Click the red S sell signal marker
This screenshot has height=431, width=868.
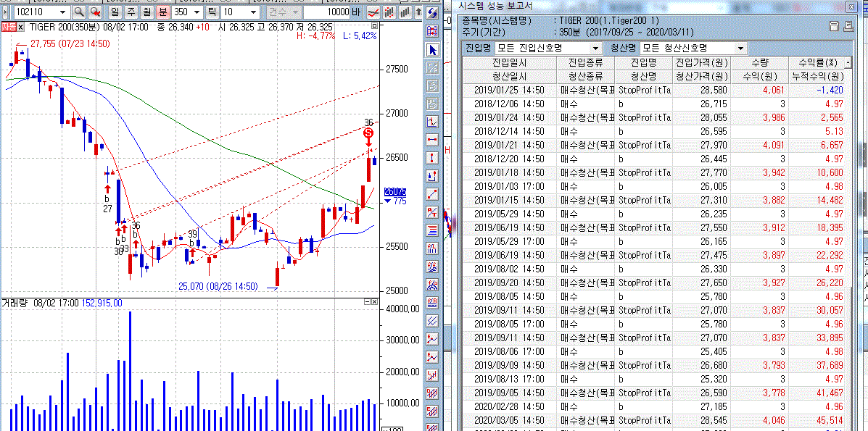coord(368,133)
